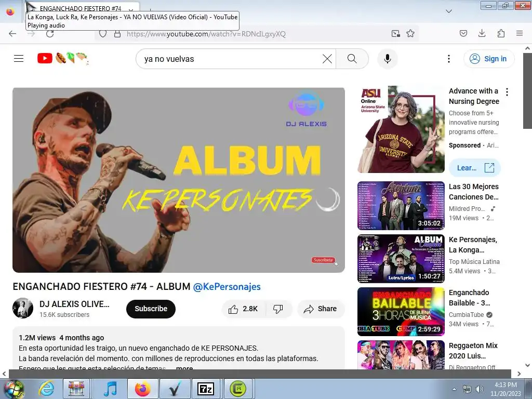Launch Internet Explorer from the taskbar
This screenshot has height=399, width=532.
coord(46,389)
